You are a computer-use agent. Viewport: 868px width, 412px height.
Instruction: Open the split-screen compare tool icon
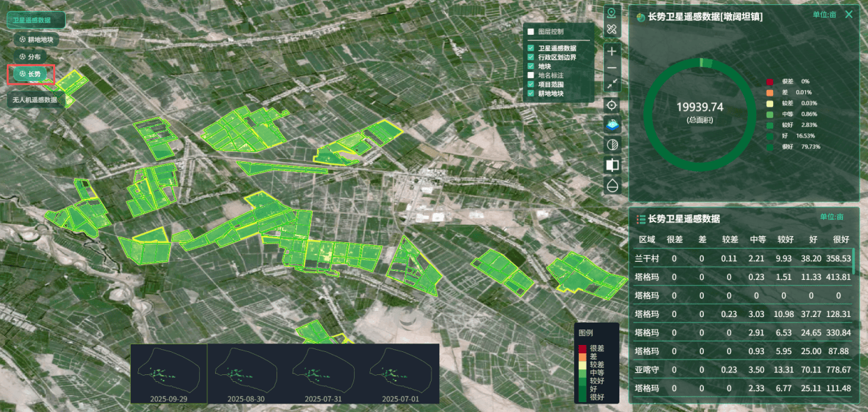coord(612,165)
